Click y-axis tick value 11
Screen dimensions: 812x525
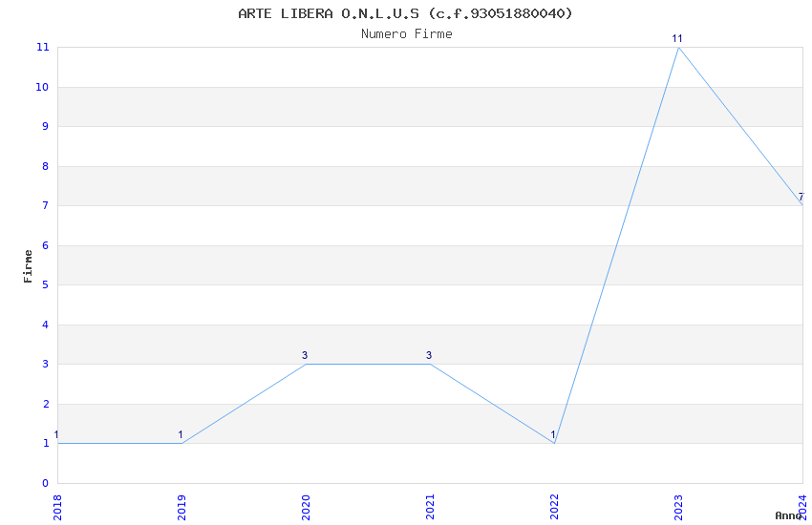coord(42,47)
